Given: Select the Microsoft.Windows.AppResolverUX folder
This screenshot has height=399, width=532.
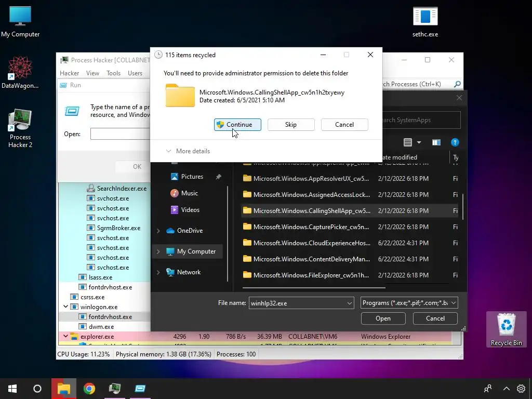Looking at the screenshot, I should [350, 179].
